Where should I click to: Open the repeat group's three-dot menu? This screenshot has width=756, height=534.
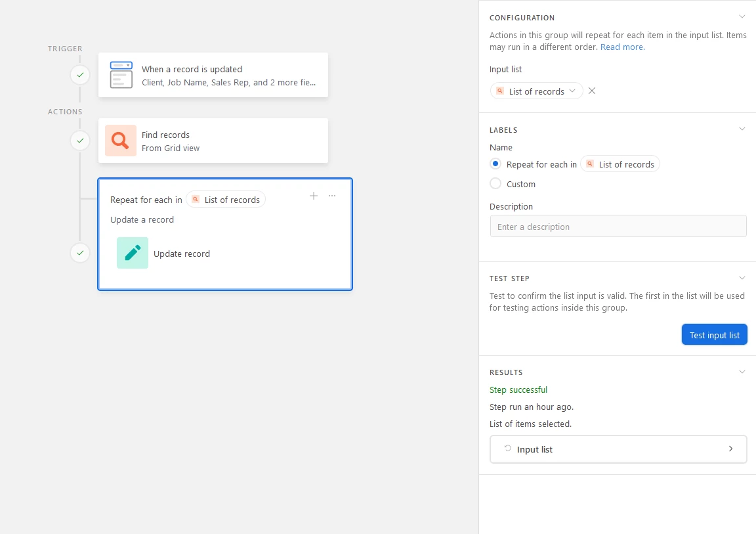(x=332, y=196)
